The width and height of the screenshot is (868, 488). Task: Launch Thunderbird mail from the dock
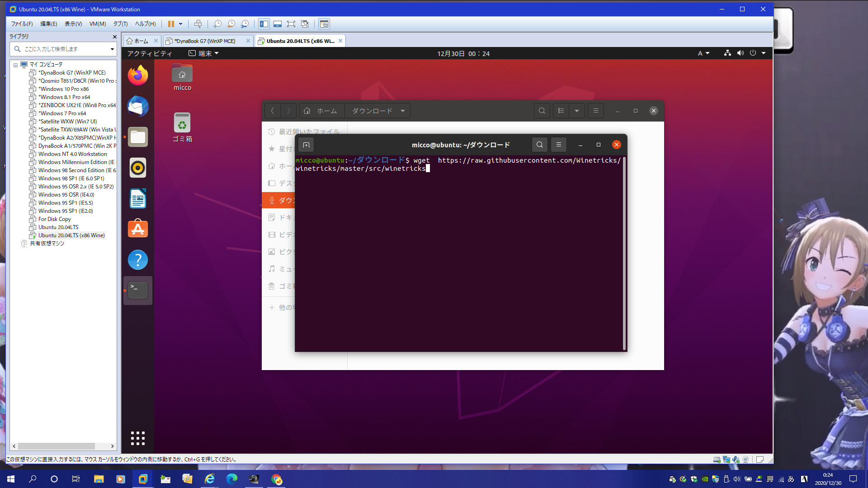[x=138, y=106]
